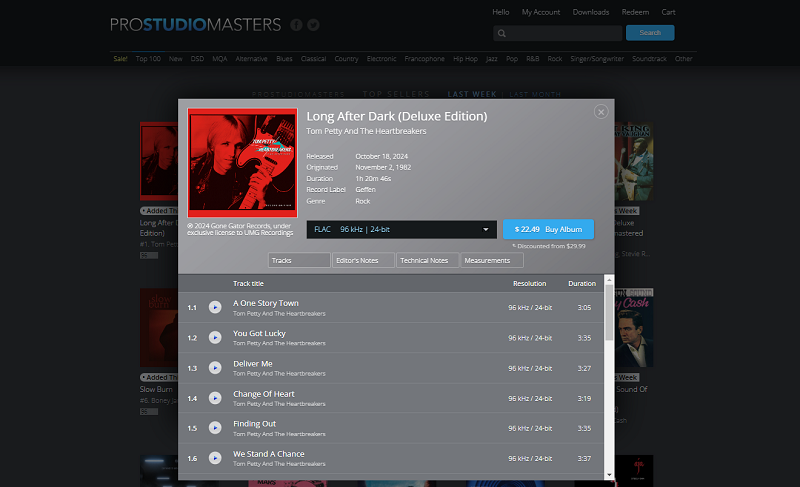The image size is (800, 487).
Task: Select the A One Story Town track title
Action: tap(266, 303)
